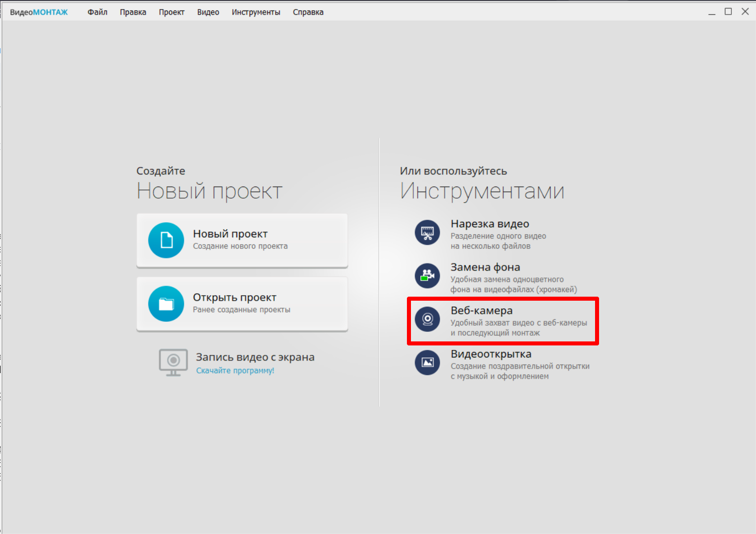Click the blue document icon for Новый проект
Screen dimensions: 756x534
[x=166, y=240]
